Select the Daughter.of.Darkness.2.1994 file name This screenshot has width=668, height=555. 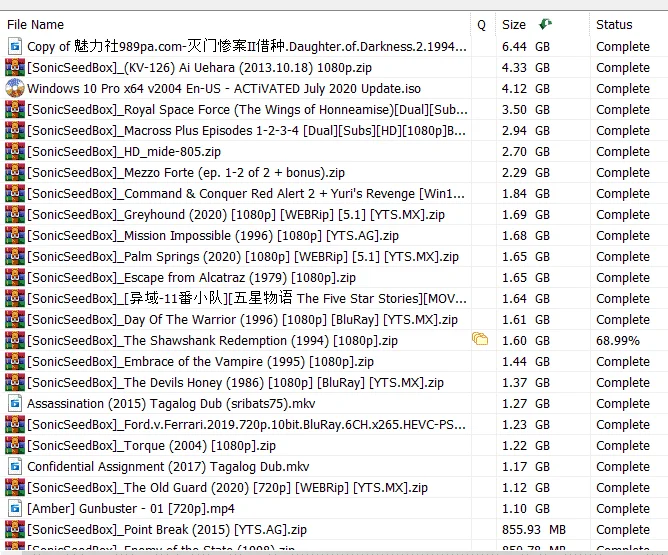[x=247, y=46]
